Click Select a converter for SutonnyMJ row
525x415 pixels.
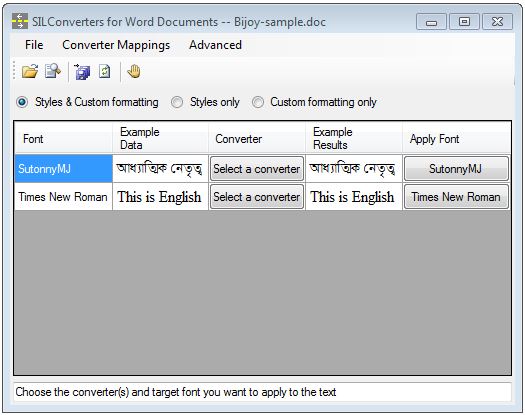click(257, 169)
